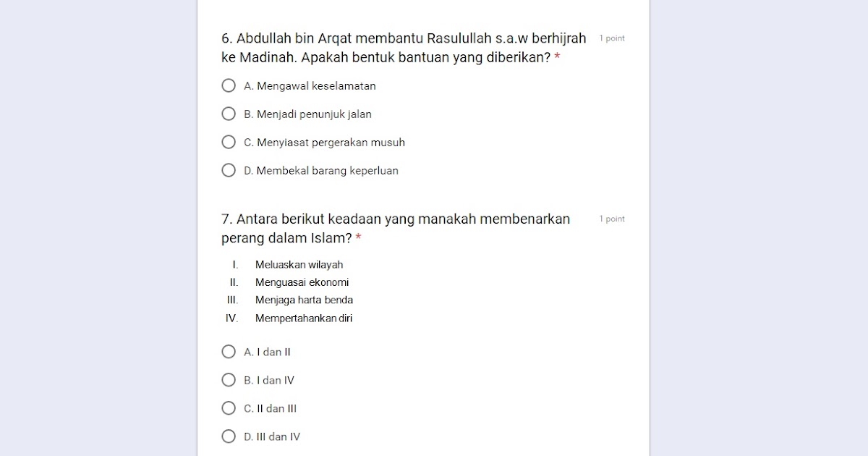The image size is (868, 456).
Task: Click the red required asterisk on question 6
Action: (558, 57)
